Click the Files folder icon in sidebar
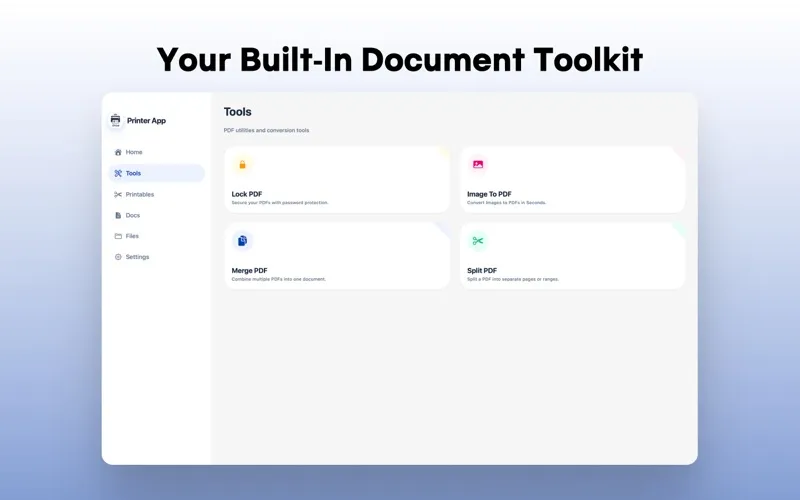Image resolution: width=800 pixels, height=500 pixels. (x=118, y=236)
